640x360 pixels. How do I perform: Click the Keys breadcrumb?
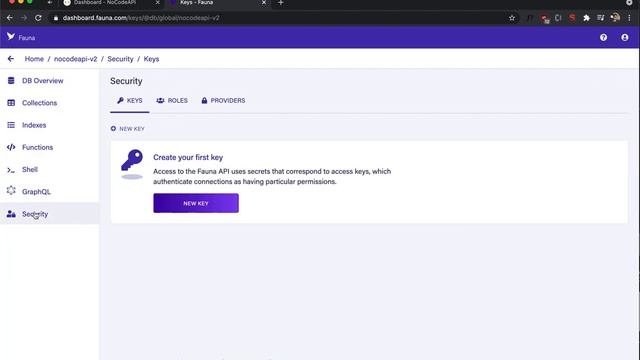click(x=151, y=59)
